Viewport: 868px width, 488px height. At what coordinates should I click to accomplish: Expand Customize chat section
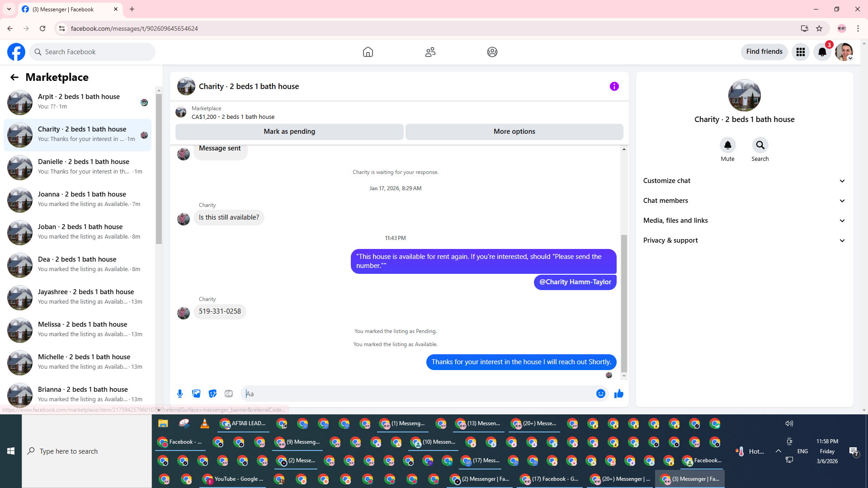744,181
